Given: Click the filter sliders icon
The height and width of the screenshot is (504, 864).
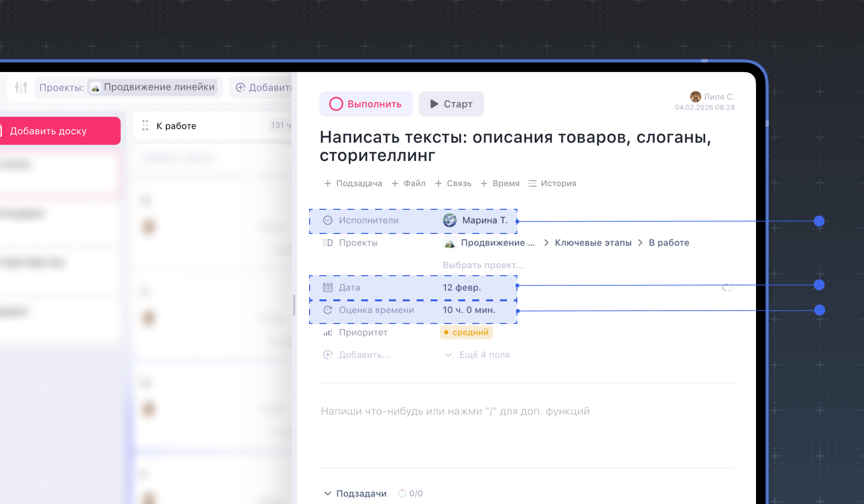Looking at the screenshot, I should pos(21,87).
